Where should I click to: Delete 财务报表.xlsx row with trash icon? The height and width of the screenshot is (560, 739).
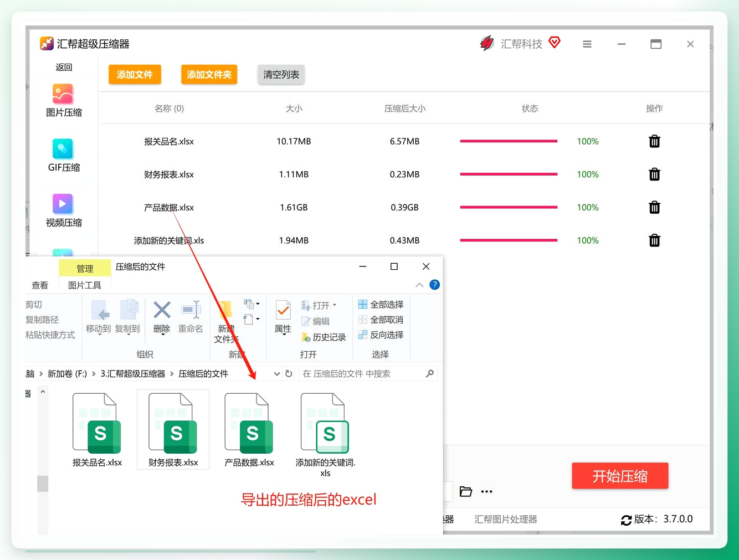click(654, 174)
